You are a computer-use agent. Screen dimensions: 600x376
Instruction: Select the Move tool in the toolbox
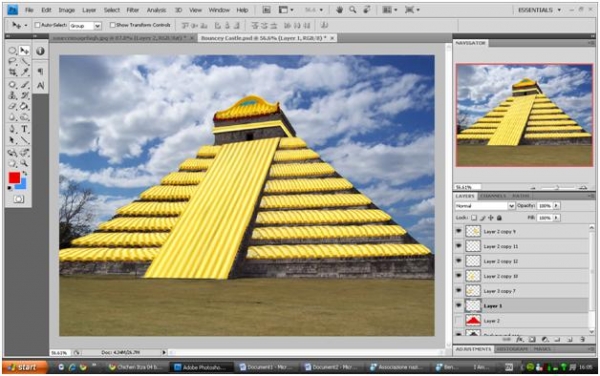point(24,51)
